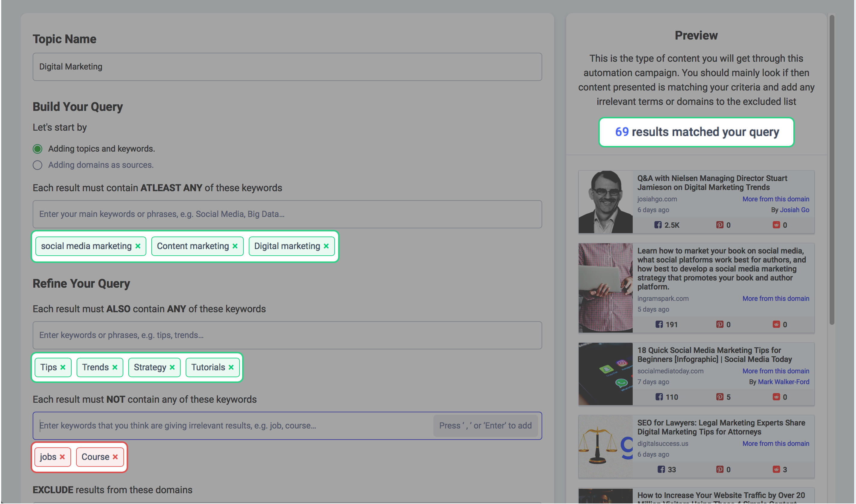856x504 pixels.
Task: Remove the Tutorials keyword tag
Action: (231, 367)
